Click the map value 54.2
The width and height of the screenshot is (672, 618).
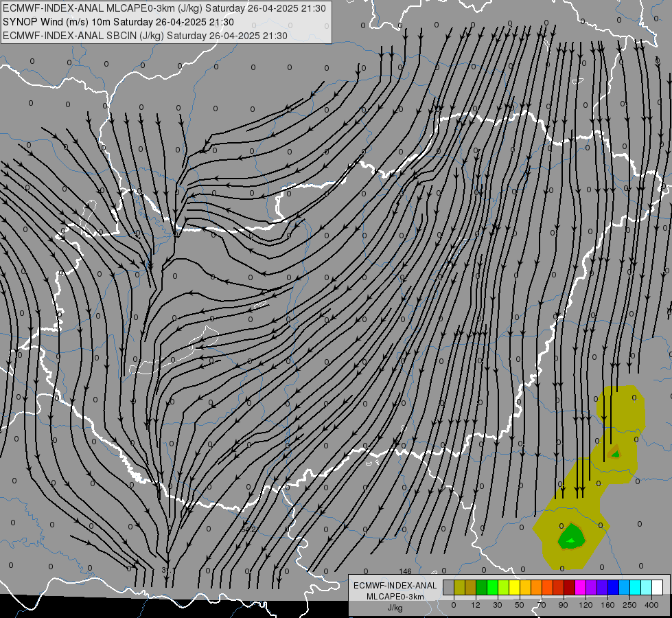(x=248, y=529)
